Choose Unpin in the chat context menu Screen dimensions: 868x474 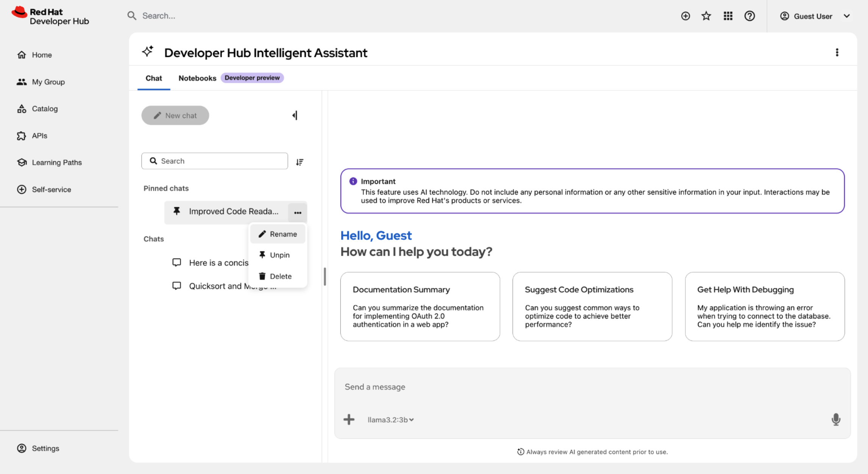click(278, 255)
